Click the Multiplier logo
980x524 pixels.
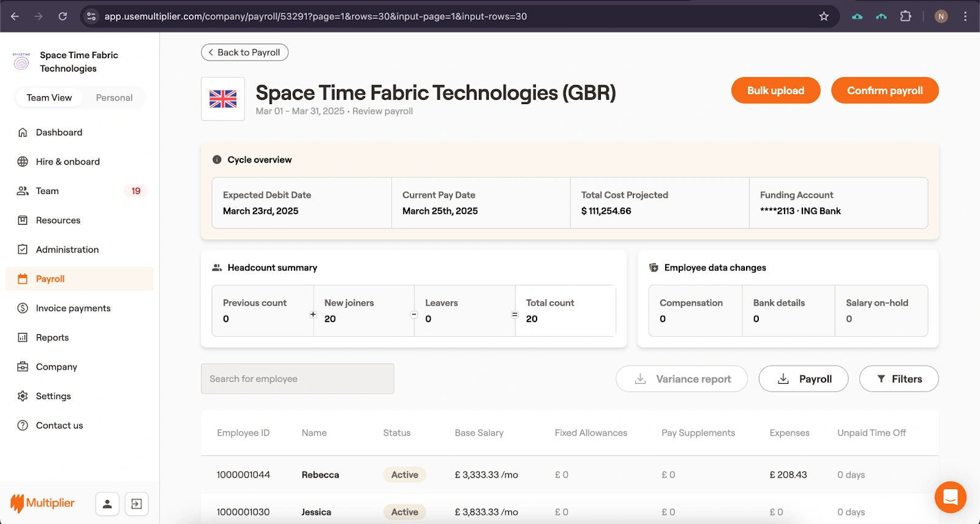pos(42,503)
